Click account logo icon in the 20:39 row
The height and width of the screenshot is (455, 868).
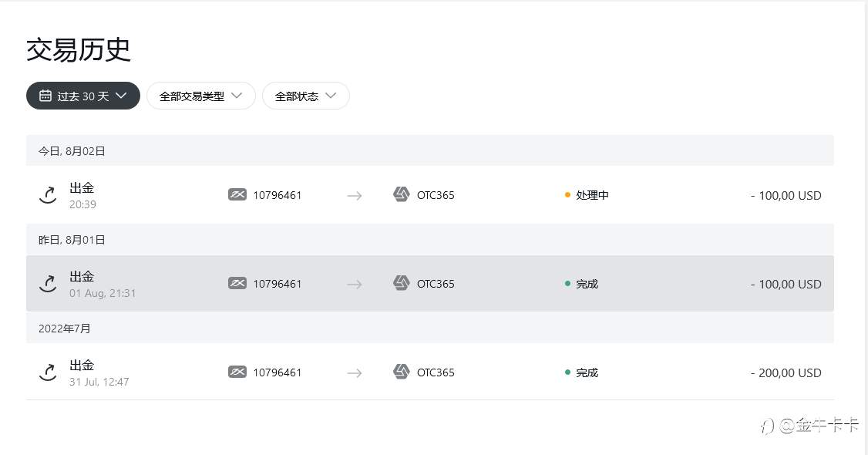click(237, 195)
